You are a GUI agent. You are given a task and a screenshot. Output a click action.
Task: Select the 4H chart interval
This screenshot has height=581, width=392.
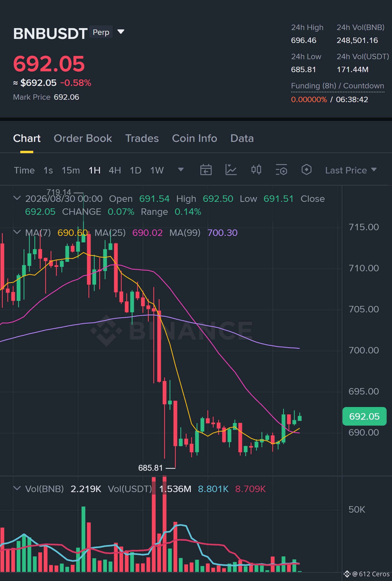[115, 170]
